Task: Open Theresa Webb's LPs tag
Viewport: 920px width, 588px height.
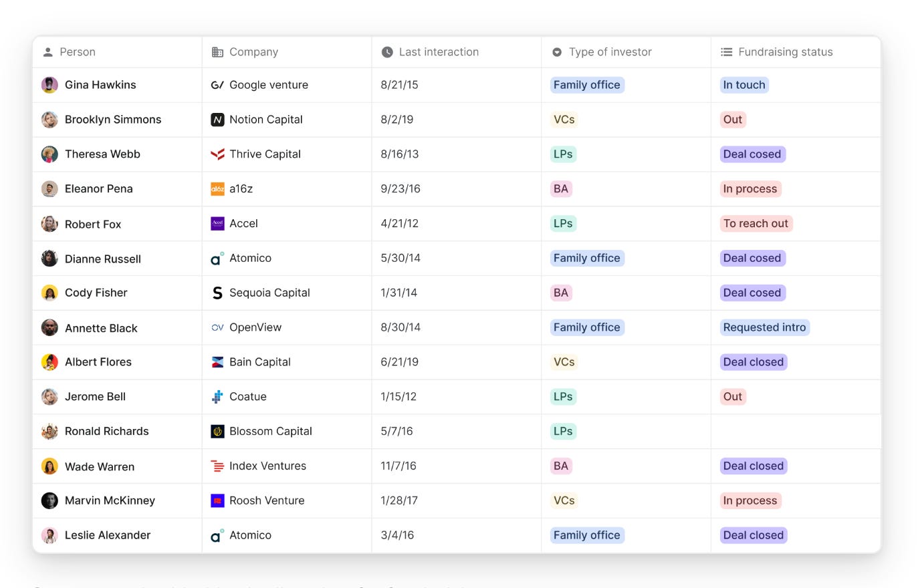Action: coord(563,154)
